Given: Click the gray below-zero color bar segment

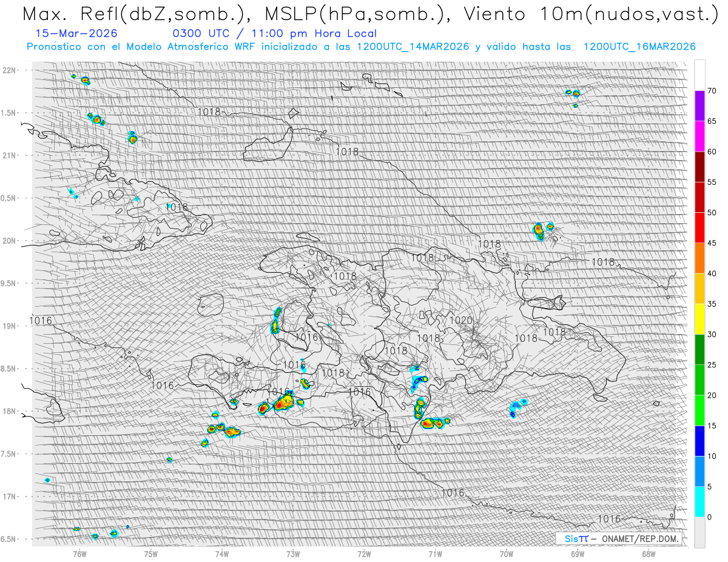Looking at the screenshot, I should [x=699, y=532].
